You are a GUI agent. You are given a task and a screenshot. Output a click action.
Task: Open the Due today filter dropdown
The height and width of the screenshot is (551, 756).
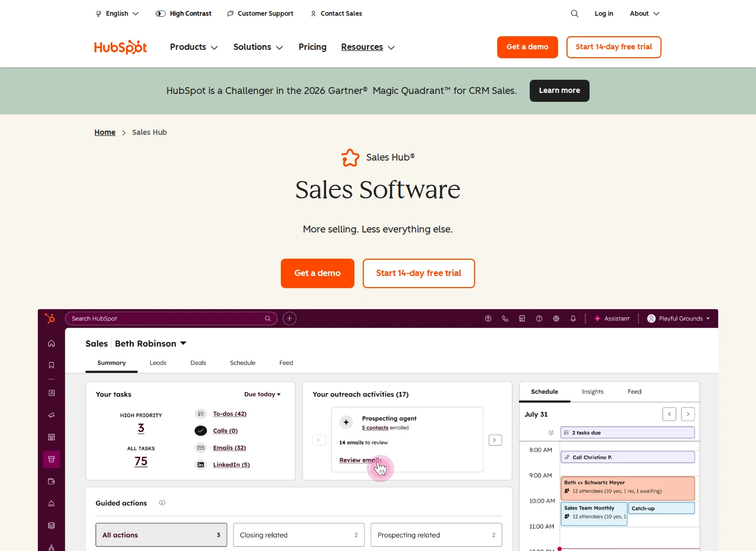tap(262, 395)
